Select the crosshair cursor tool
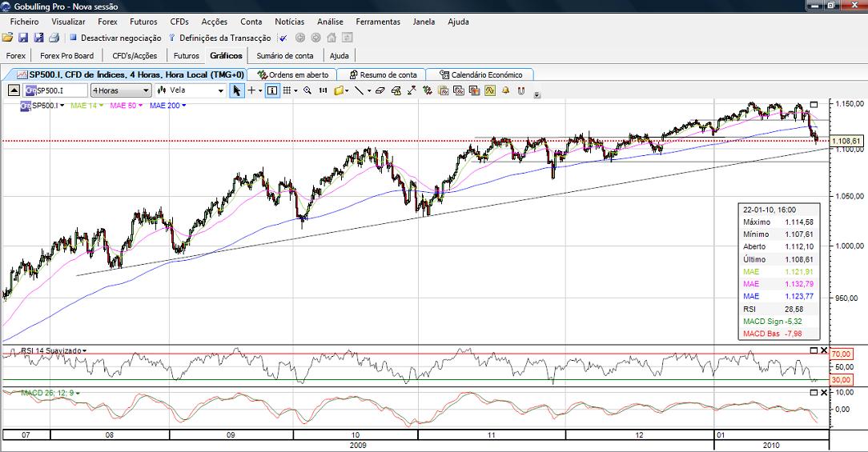 pos(251,90)
